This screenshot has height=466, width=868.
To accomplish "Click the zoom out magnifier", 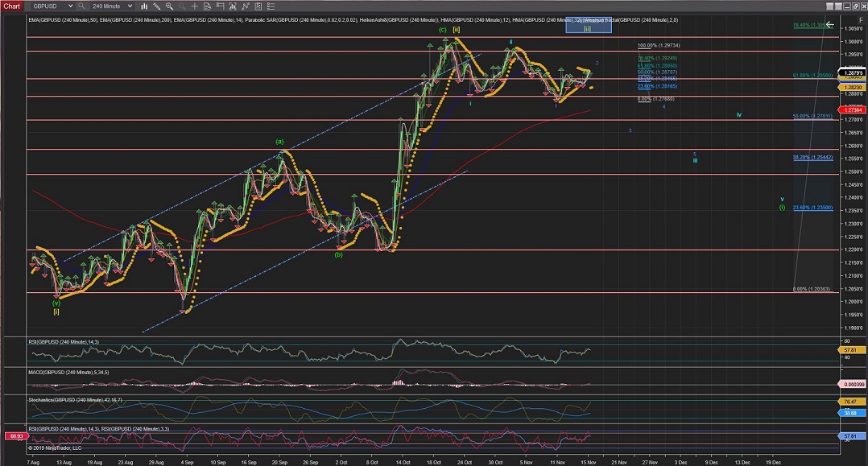I will click(x=182, y=6).
